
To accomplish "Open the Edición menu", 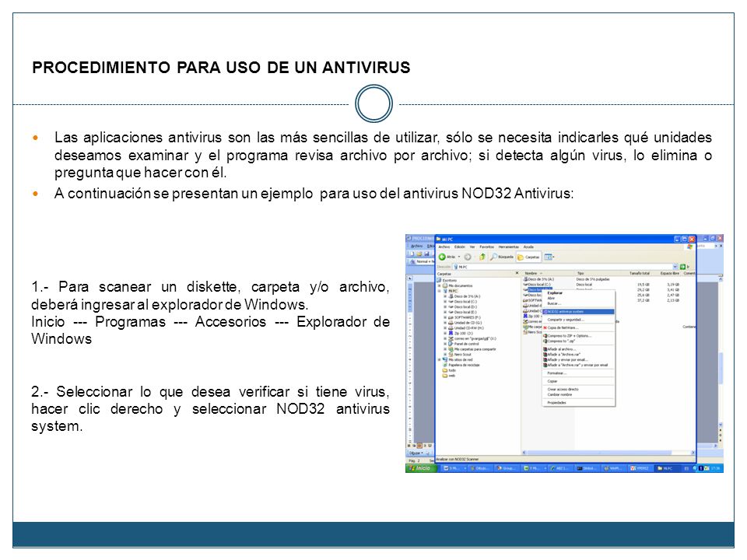I will [x=459, y=247].
